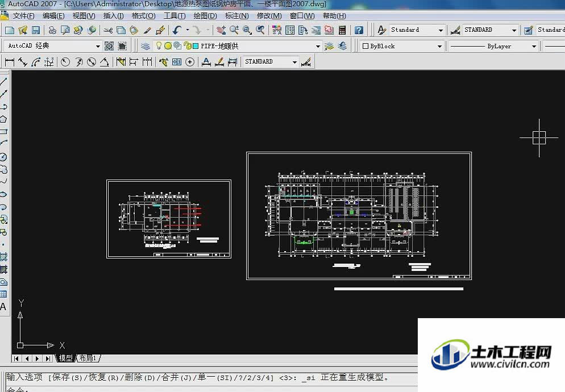The image size is (565, 392).
Task: Select the small floor plan drawing
Action: [169, 219]
